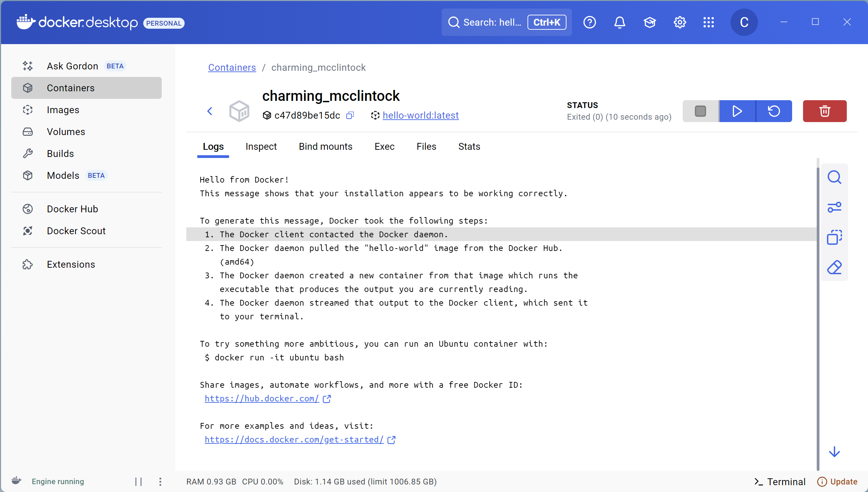
Task: Clear logs with the eraser icon
Action: (x=834, y=267)
